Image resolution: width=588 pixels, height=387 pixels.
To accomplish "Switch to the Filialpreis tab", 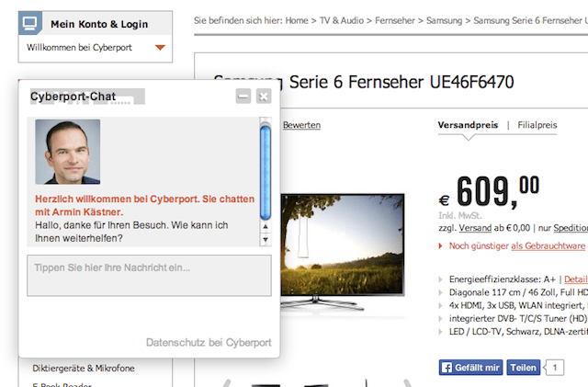I will click(x=537, y=125).
